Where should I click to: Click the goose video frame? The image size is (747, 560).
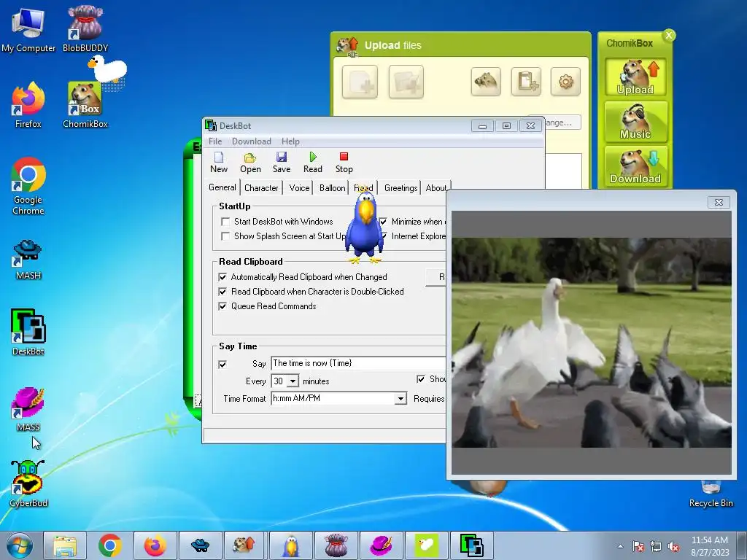tap(591, 343)
